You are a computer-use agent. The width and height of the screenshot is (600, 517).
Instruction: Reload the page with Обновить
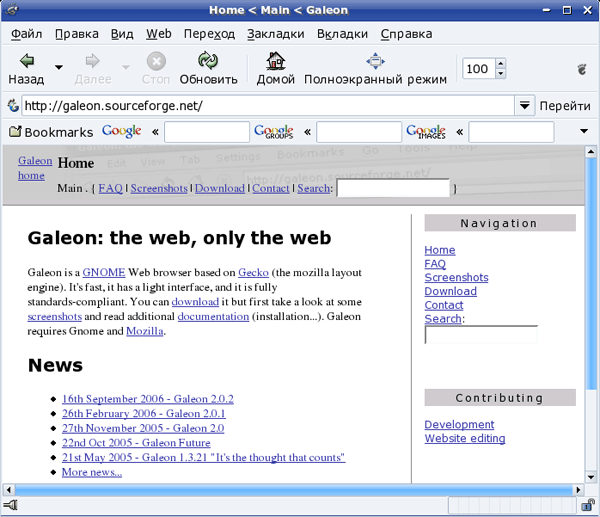pyautogui.click(x=208, y=68)
